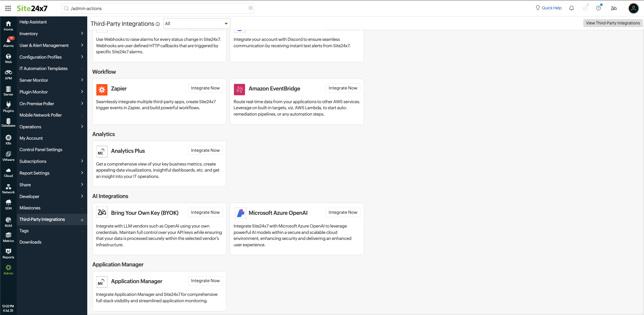Open Cloud in the icon sidebar
The height and width of the screenshot is (315, 644).
pyautogui.click(x=8, y=173)
